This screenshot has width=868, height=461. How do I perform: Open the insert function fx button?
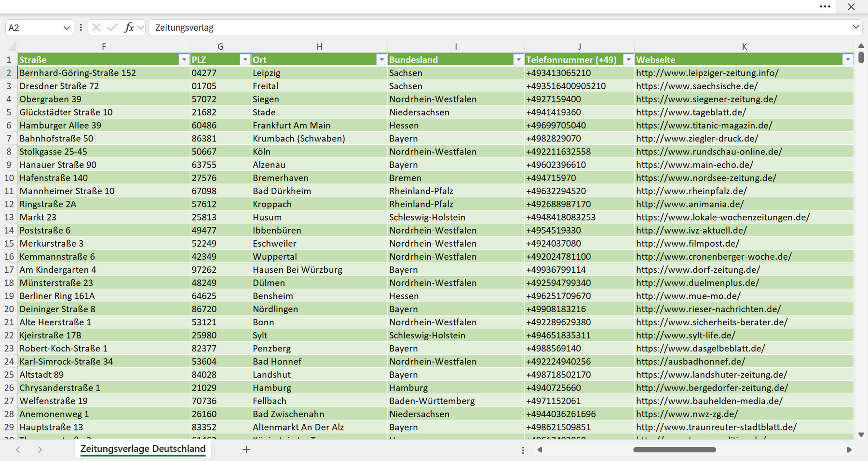(129, 28)
